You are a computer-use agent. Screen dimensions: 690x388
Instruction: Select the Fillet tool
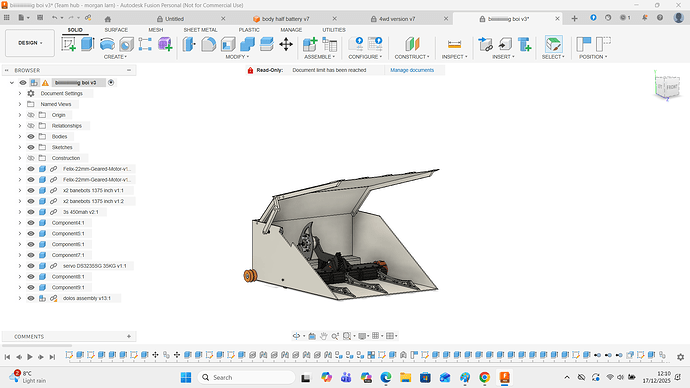coord(209,44)
